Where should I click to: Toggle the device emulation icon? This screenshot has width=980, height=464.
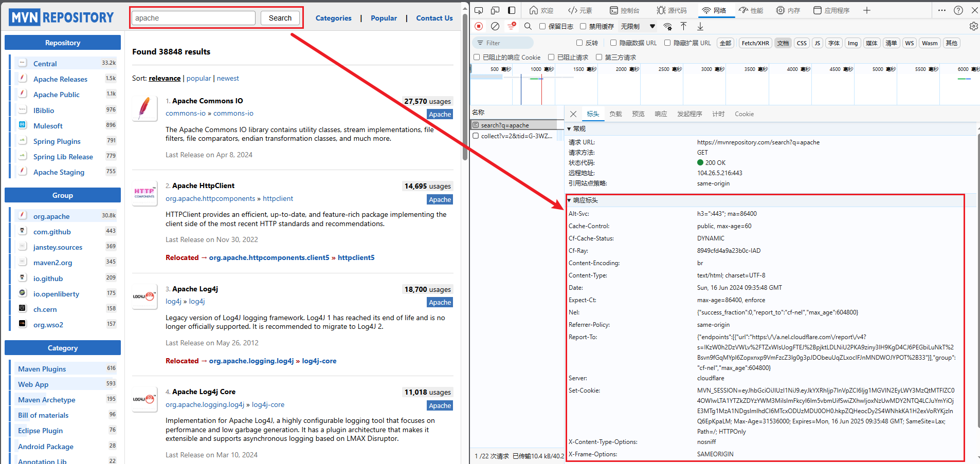495,10
